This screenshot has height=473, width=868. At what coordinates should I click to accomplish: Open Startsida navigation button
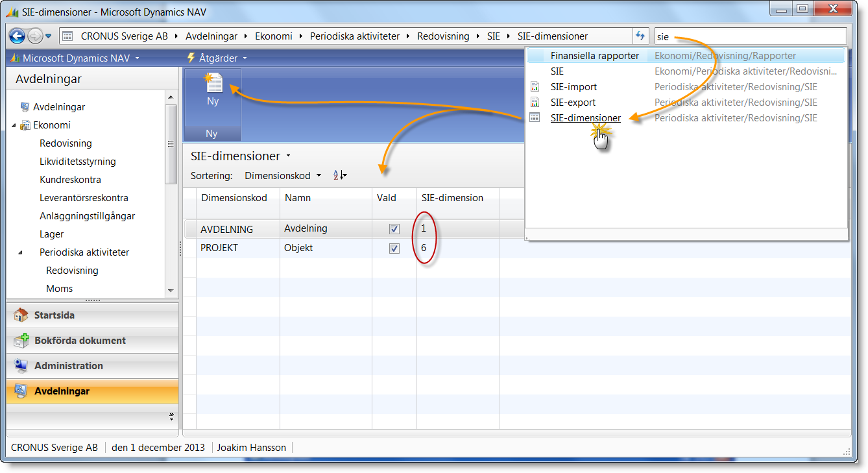tap(92, 315)
